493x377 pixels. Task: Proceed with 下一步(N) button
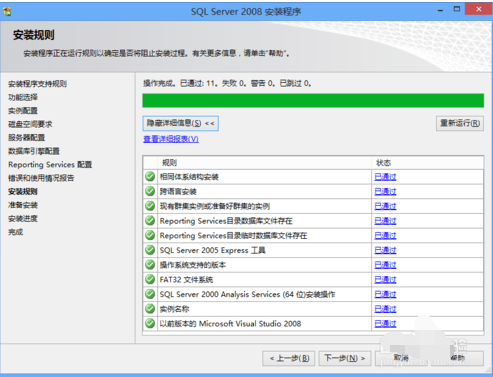345,358
